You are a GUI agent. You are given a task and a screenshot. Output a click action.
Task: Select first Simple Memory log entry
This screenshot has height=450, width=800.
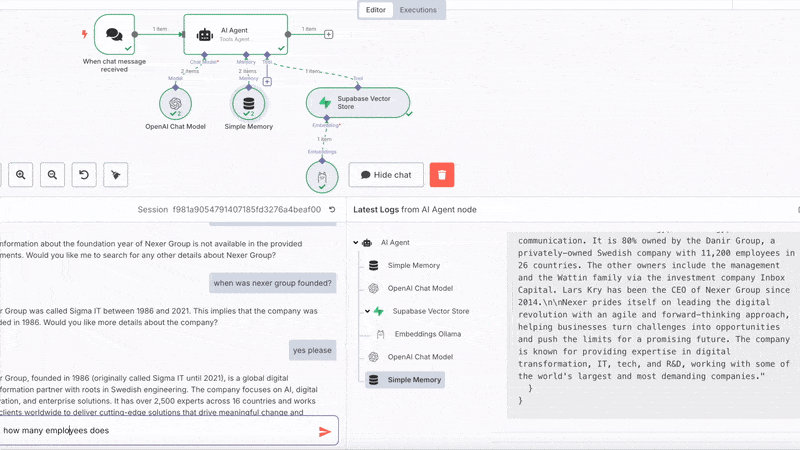coord(413,265)
